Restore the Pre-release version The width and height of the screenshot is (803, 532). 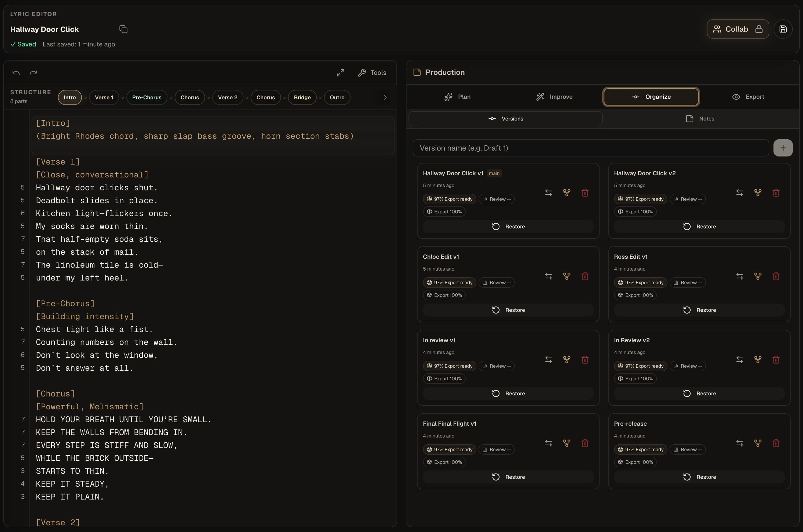pos(699,477)
